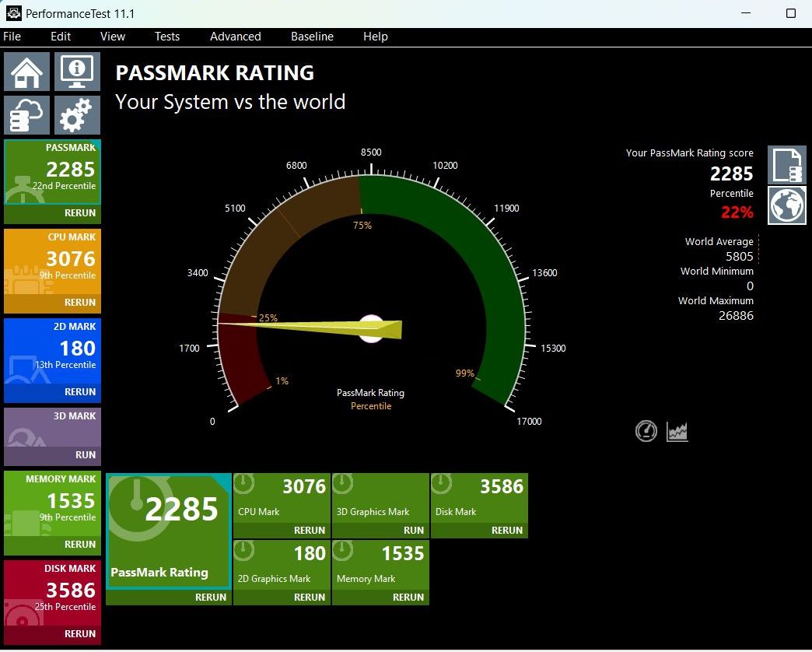Click the globe world comparison icon
The image size is (812, 652).
coord(786,205)
